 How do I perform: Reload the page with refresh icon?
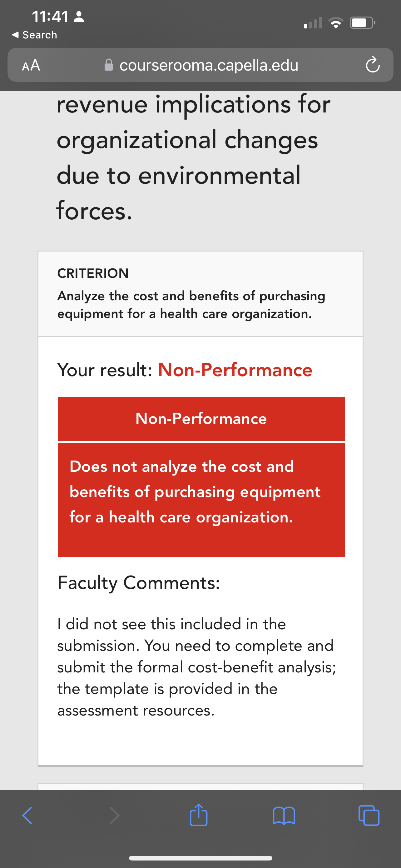click(x=373, y=65)
